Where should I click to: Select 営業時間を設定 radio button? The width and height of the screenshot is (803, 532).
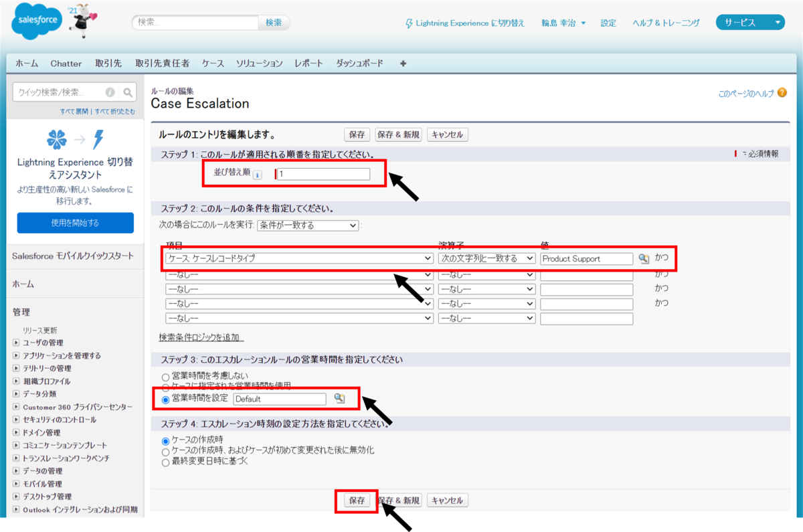pos(165,399)
